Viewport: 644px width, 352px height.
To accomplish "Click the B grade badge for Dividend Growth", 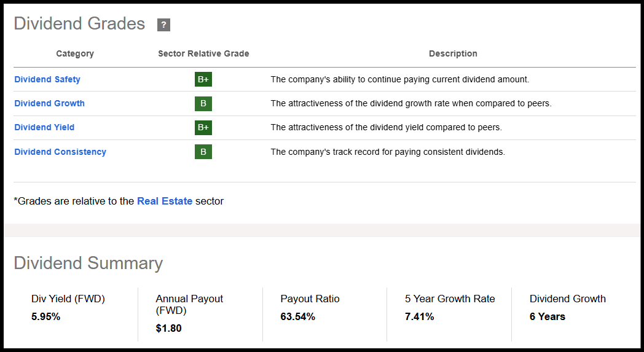I will click(x=203, y=103).
